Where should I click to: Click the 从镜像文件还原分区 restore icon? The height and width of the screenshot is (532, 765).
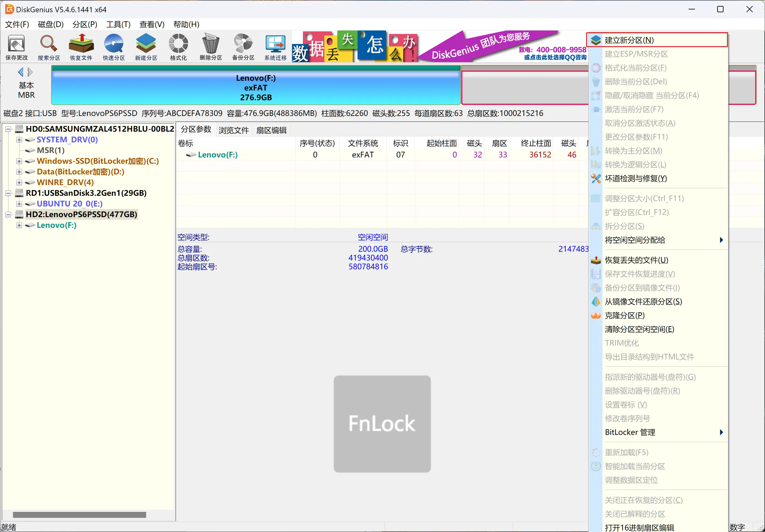coord(596,301)
